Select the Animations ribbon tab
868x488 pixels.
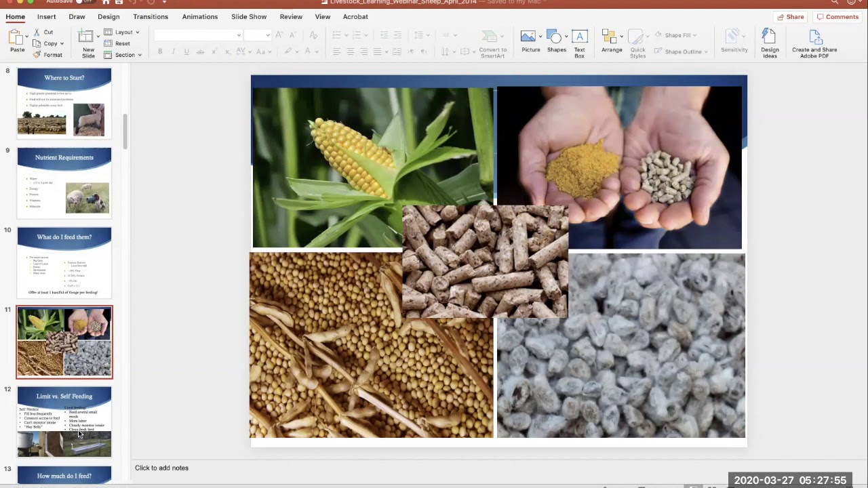tap(200, 17)
